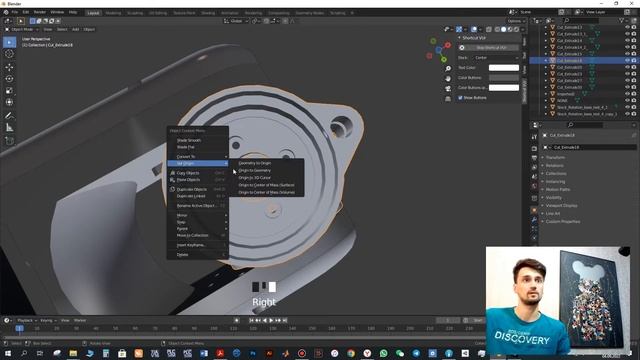This screenshot has width=640, height=360.
Task: Toggle viewport overlays button
Action: pos(474,29)
